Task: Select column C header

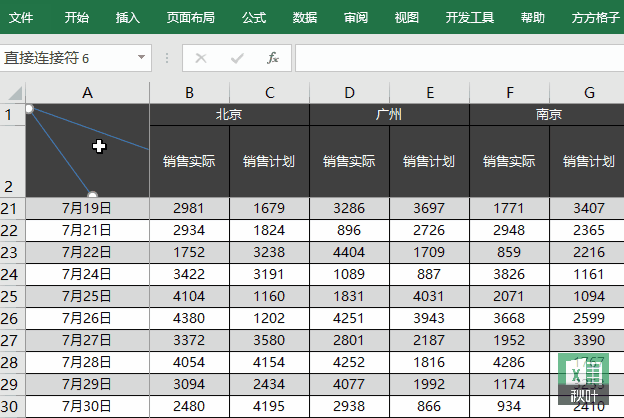Action: pos(269,93)
